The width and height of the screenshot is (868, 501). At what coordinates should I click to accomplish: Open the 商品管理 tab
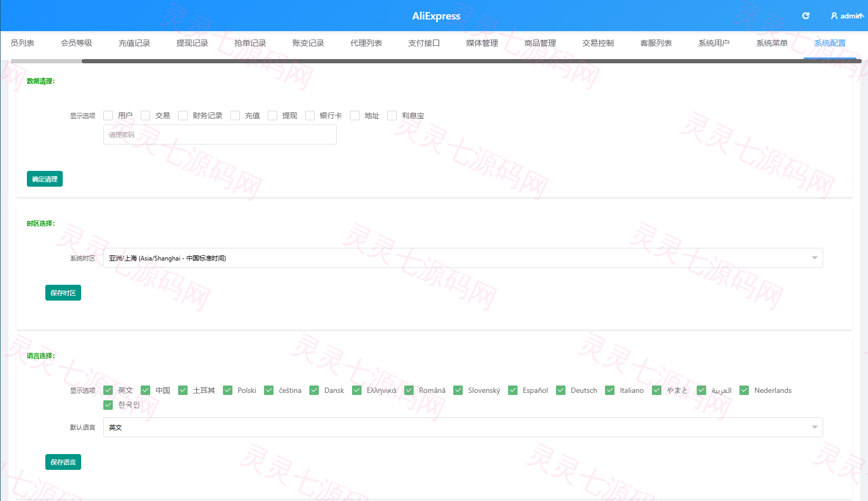540,43
